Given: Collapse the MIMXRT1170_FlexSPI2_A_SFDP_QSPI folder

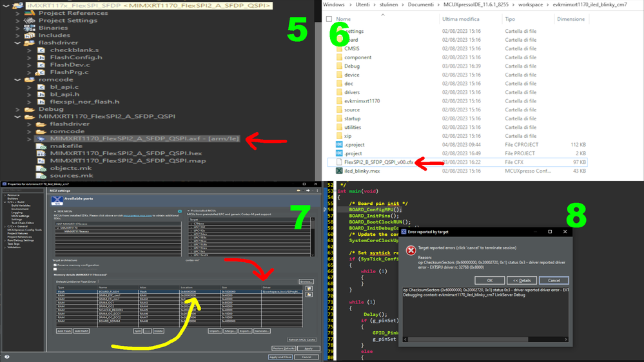Looking at the screenshot, I should tap(17, 117).
